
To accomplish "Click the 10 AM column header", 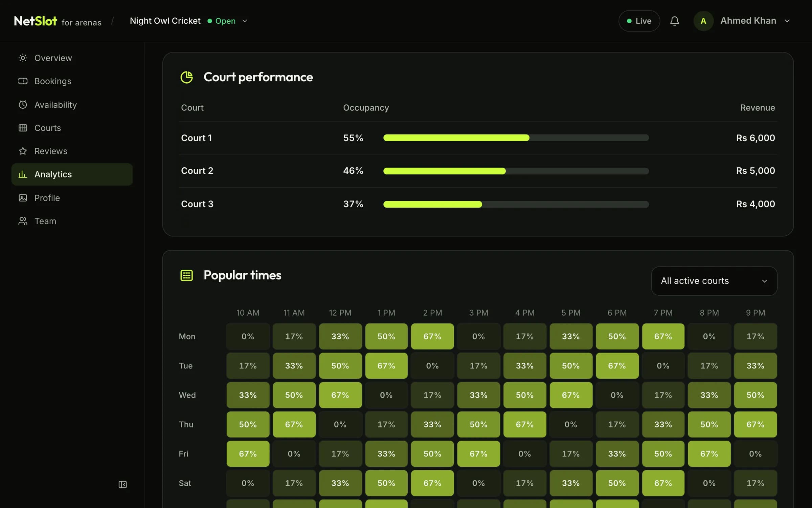I will [248, 313].
